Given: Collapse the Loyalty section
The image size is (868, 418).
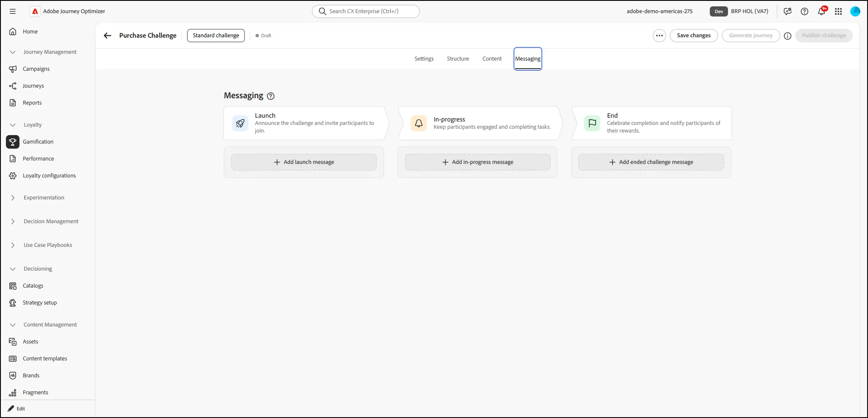Looking at the screenshot, I should (x=13, y=125).
